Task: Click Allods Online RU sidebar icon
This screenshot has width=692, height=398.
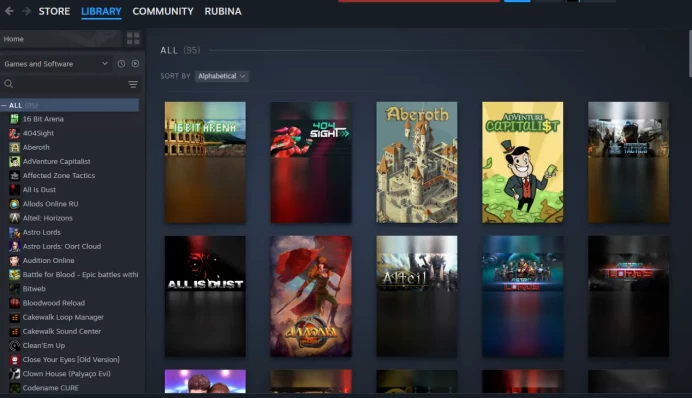Action: pos(15,204)
